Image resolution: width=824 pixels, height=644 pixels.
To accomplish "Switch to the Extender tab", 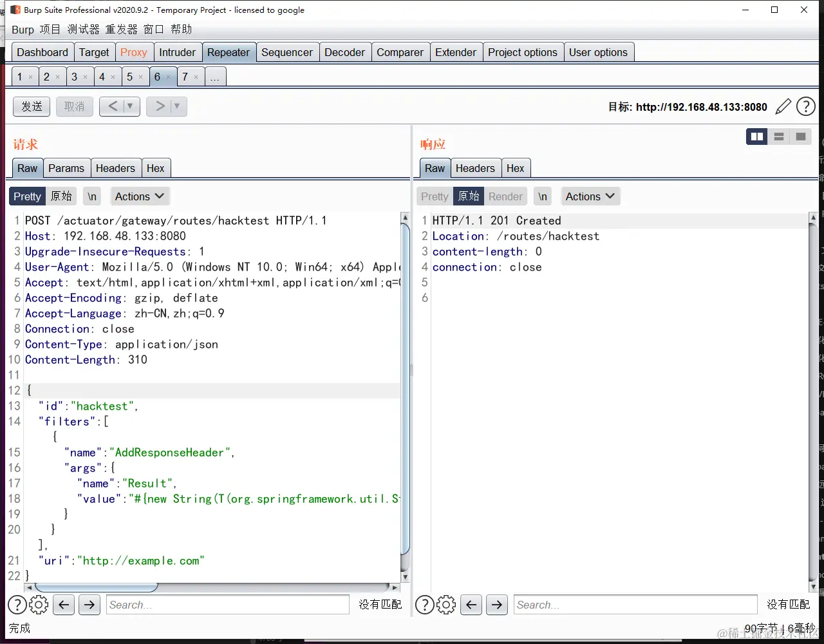I will (456, 52).
